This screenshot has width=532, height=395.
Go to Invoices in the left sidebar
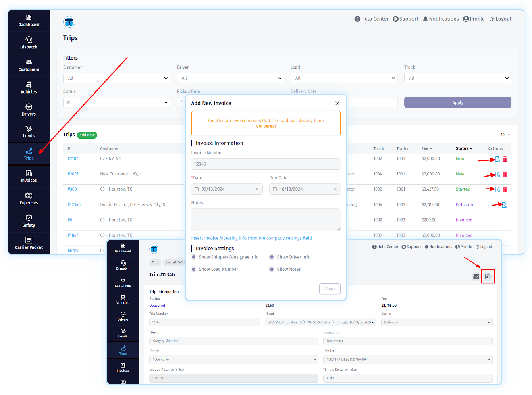pyautogui.click(x=29, y=176)
